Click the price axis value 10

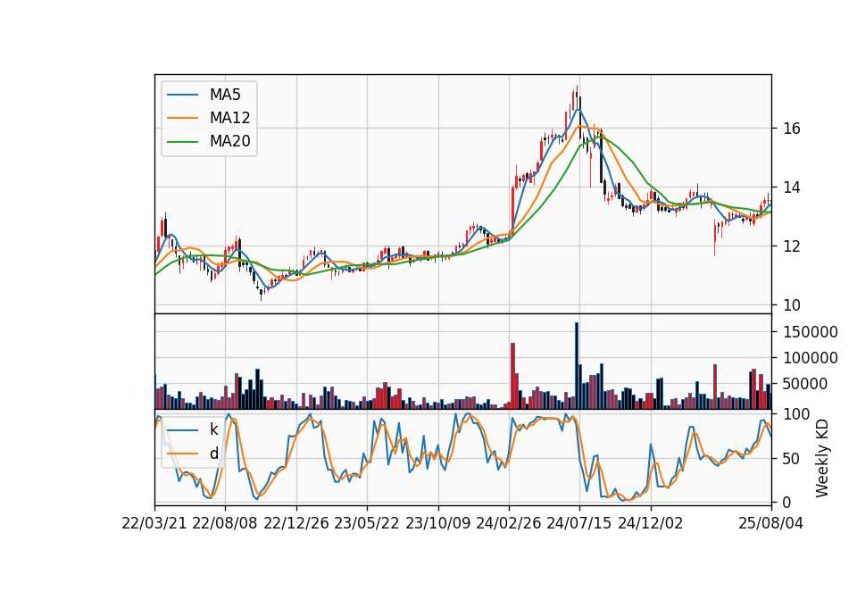(792, 305)
